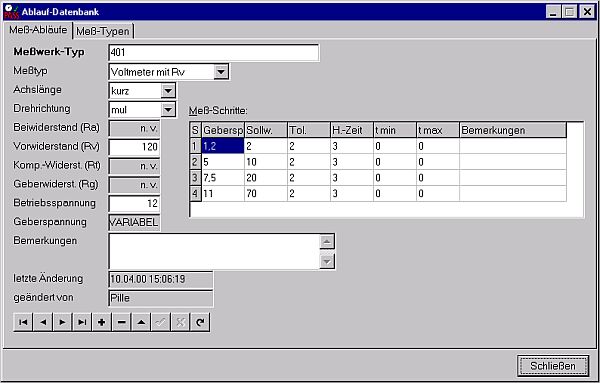600x383 pixels.
Task: Select row header 2 in Meß-Schritte grid
Action: [x=195, y=162]
